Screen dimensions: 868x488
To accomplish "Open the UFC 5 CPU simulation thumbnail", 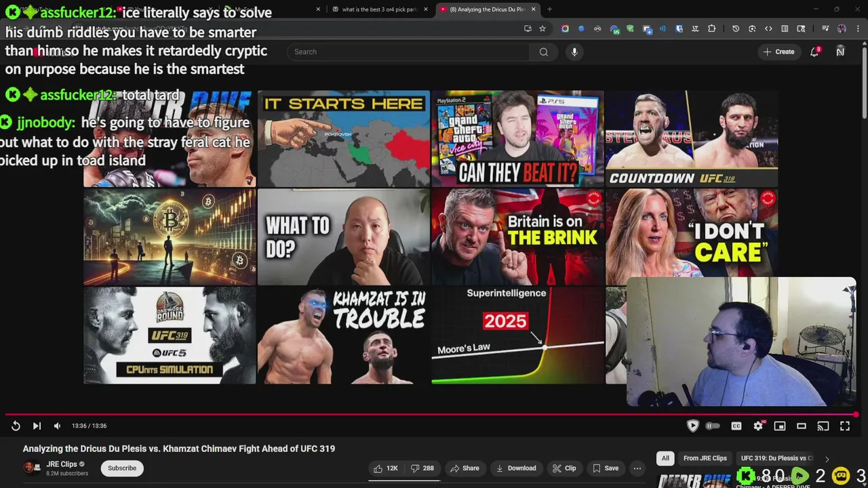I will pyautogui.click(x=170, y=335).
